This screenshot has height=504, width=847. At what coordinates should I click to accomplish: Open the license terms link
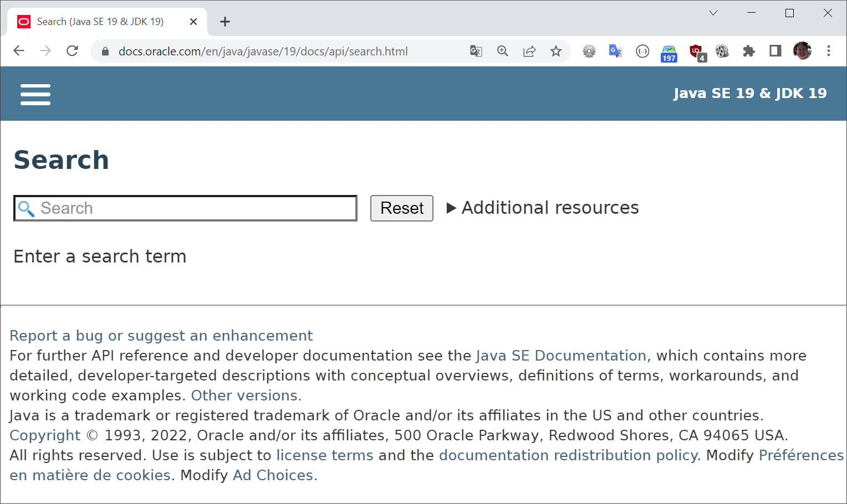[325, 455]
